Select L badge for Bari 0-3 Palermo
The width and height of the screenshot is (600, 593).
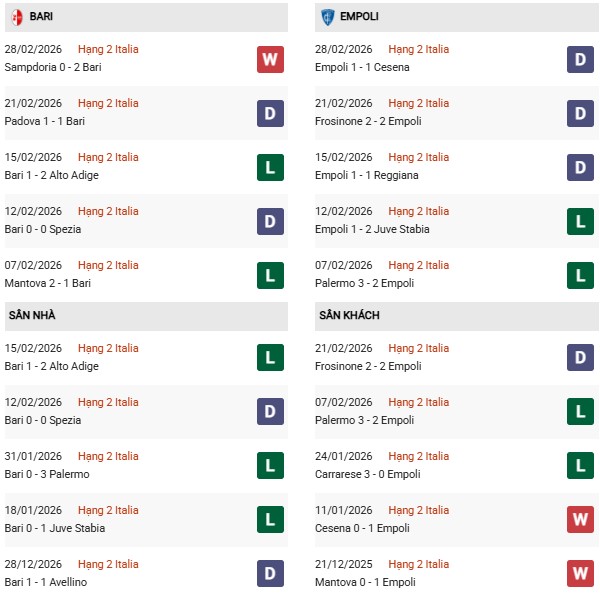[x=270, y=466]
